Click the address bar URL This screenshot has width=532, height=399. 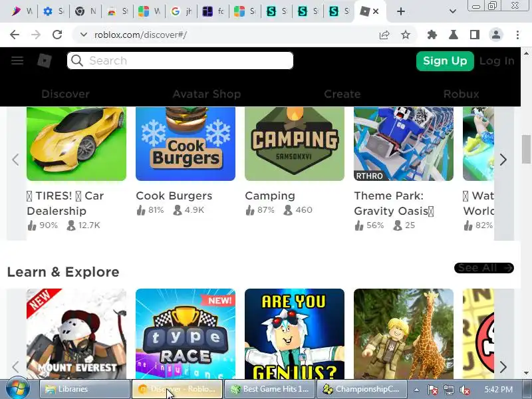pos(140,35)
